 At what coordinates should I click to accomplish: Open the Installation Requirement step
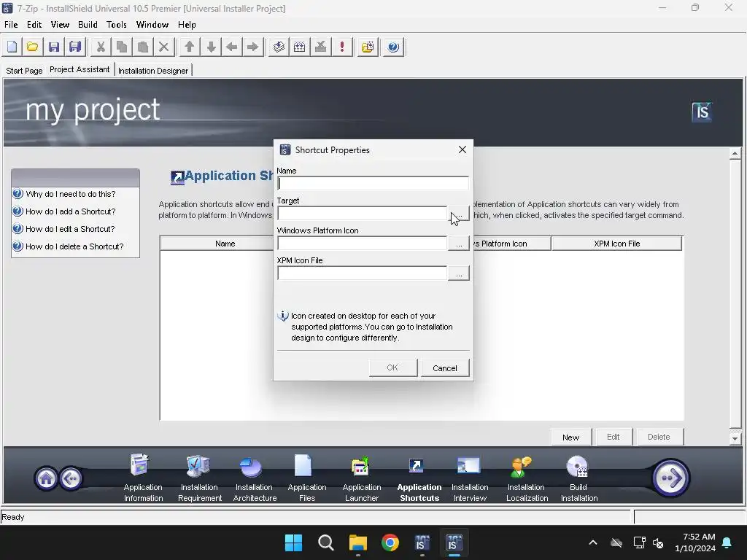coord(200,478)
